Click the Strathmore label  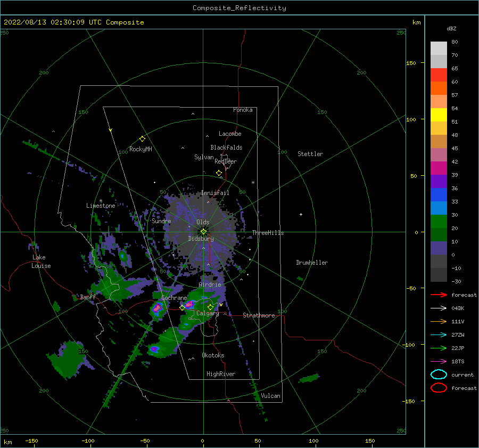pos(259,315)
